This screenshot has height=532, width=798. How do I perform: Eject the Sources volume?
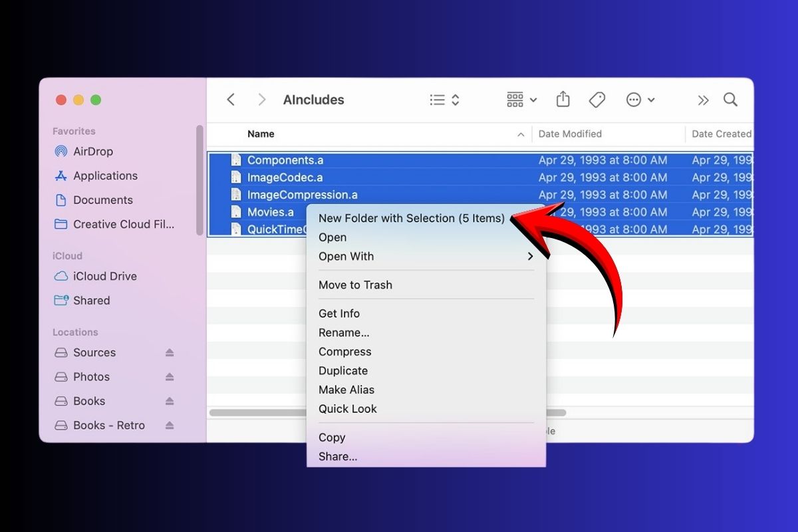(x=170, y=352)
